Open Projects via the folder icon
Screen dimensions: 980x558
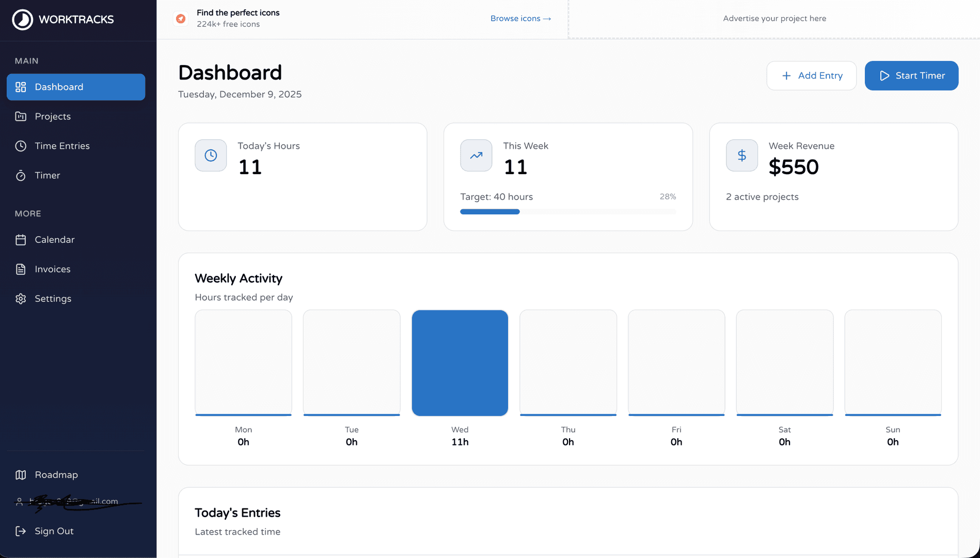pyautogui.click(x=21, y=116)
